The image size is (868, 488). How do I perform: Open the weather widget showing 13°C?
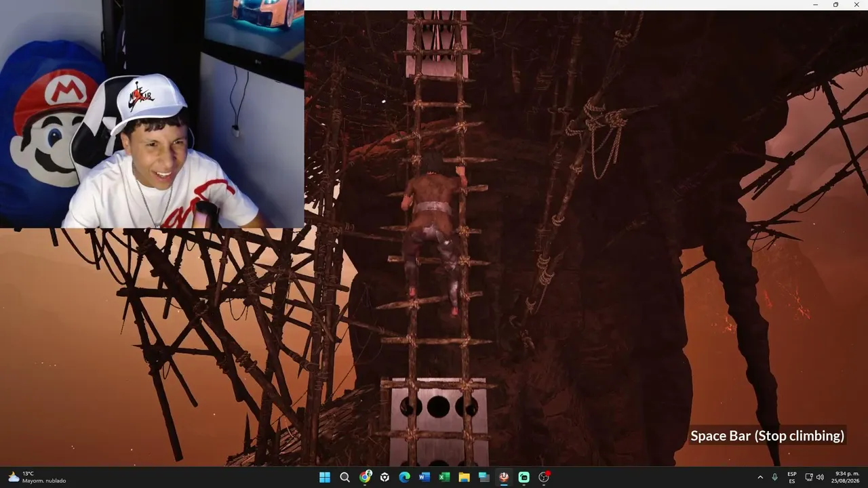(37, 477)
